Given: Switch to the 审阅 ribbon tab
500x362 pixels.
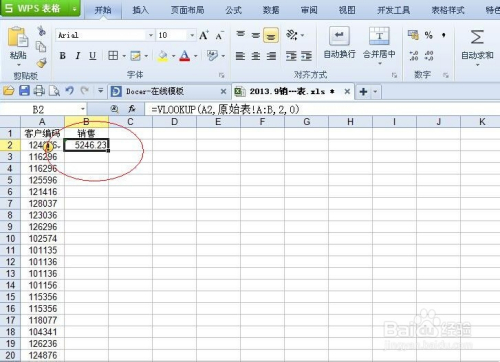Looking at the screenshot, I should pos(309,10).
